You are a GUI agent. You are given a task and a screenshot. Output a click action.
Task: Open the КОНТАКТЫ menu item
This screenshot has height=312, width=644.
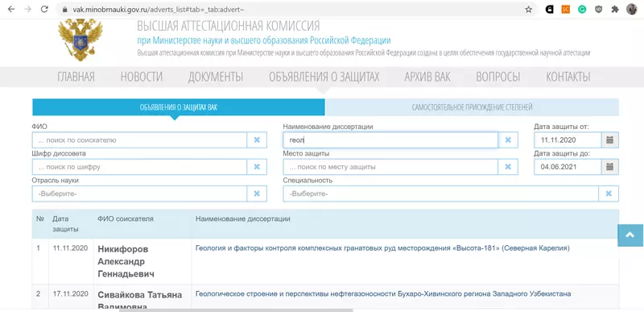[568, 77]
